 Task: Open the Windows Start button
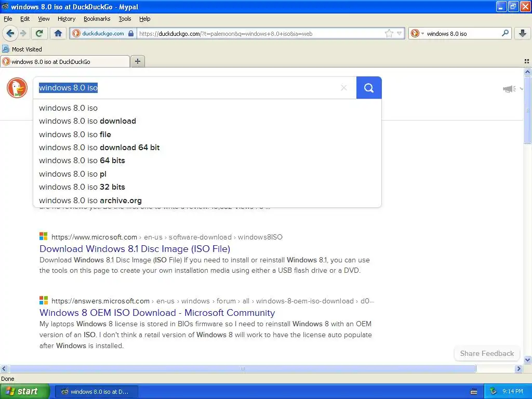point(25,391)
